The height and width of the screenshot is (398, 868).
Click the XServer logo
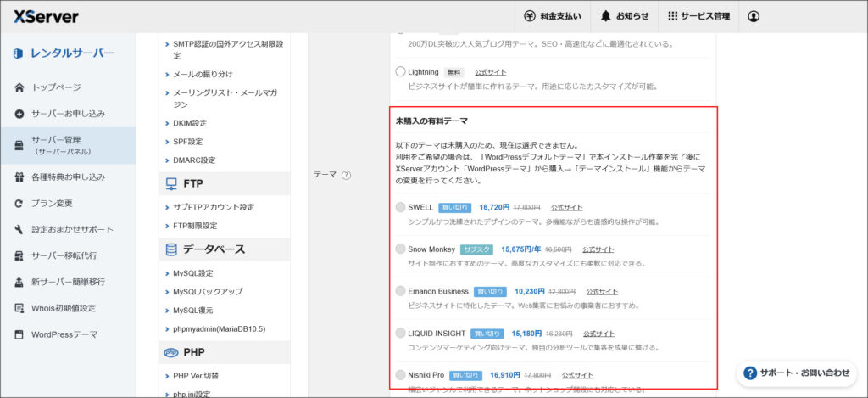point(46,16)
